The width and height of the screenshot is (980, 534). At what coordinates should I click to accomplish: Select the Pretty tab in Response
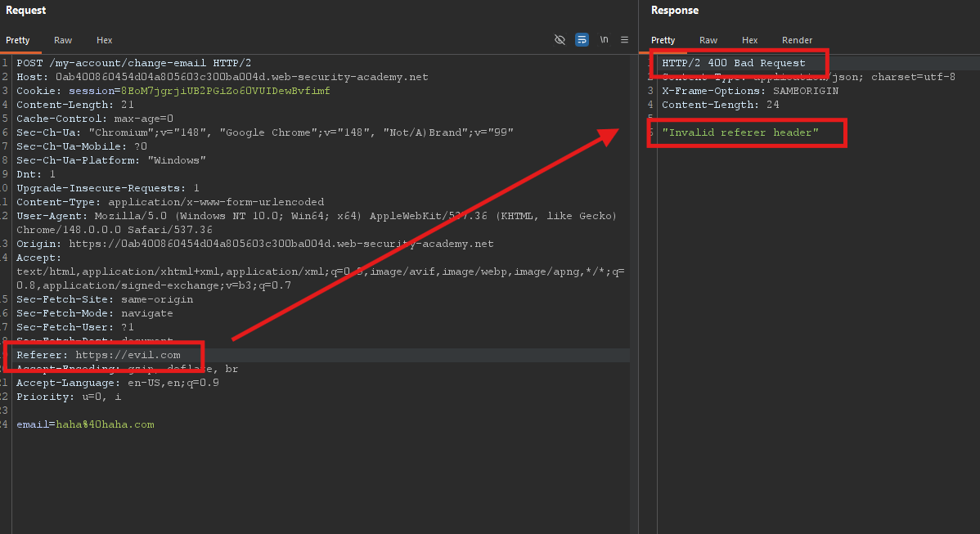(663, 40)
